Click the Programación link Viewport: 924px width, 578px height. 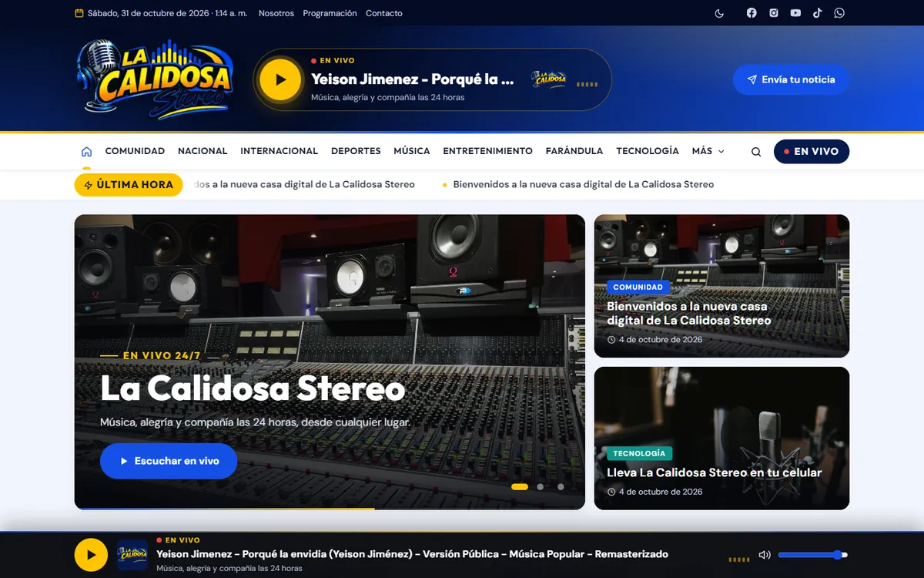[x=330, y=13]
